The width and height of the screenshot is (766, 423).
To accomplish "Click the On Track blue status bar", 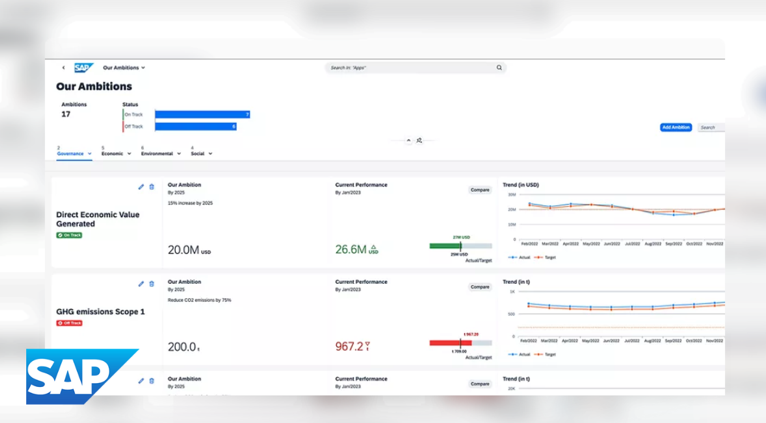I will 202,115.
